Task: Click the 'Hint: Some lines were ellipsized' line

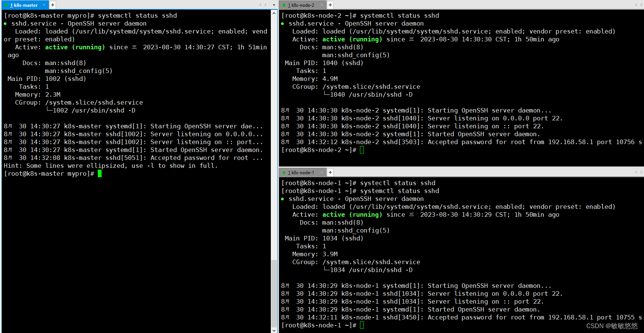Action: coord(111,166)
